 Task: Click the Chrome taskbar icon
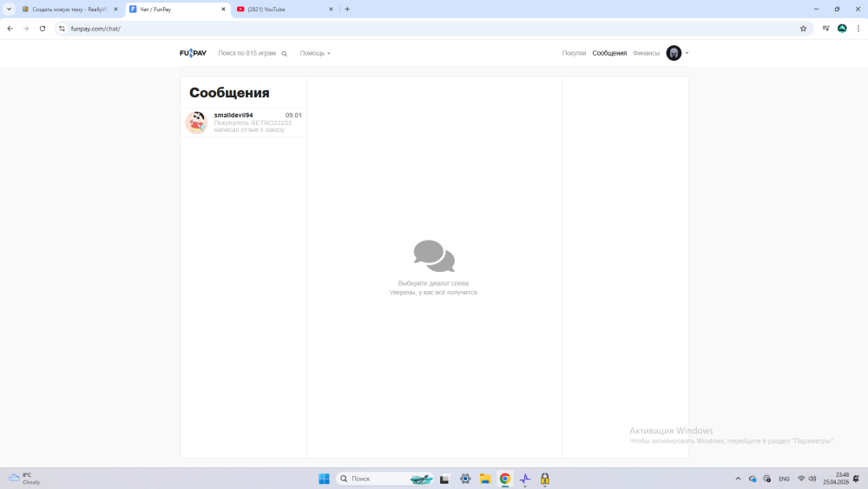click(x=505, y=479)
